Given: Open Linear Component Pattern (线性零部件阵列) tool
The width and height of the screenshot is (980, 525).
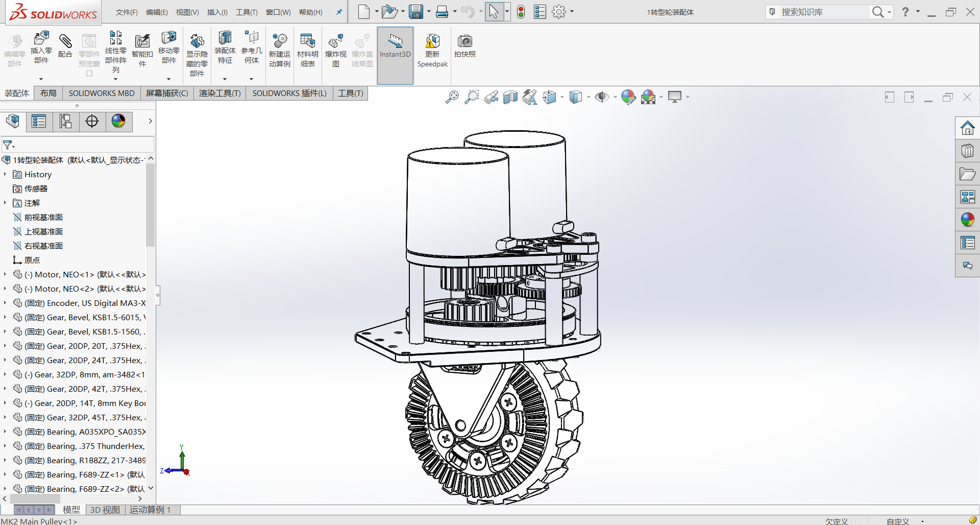Looking at the screenshot, I should click(x=116, y=37).
